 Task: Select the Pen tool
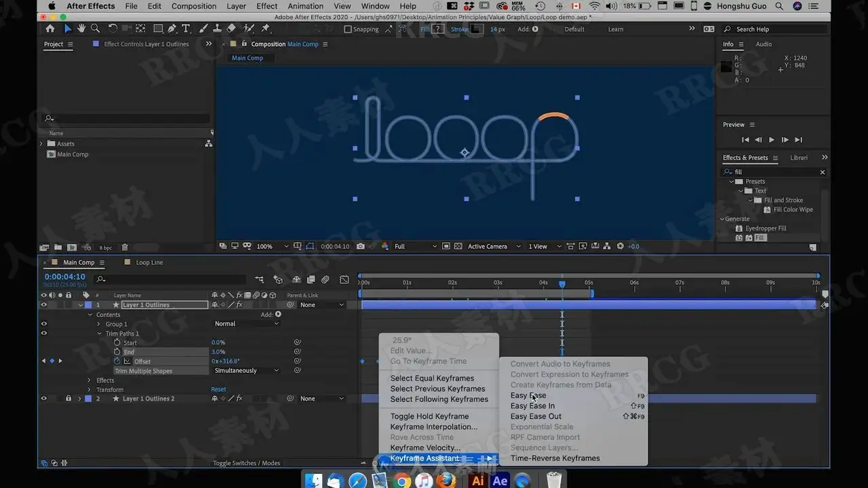pos(172,28)
